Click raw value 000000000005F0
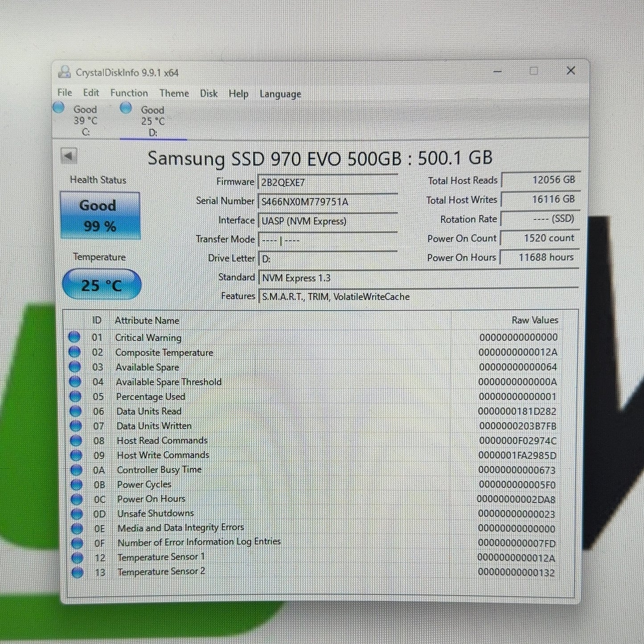The image size is (644, 644). 517,484
